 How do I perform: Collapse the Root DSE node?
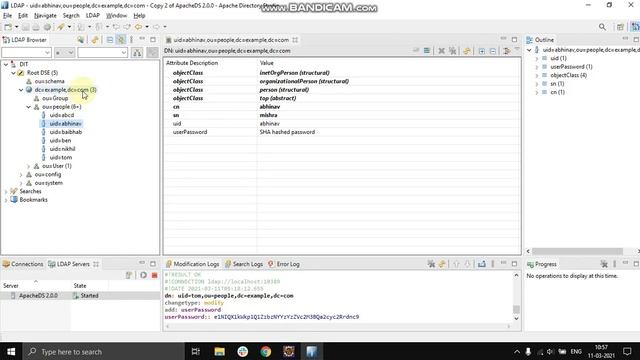(x=13, y=73)
